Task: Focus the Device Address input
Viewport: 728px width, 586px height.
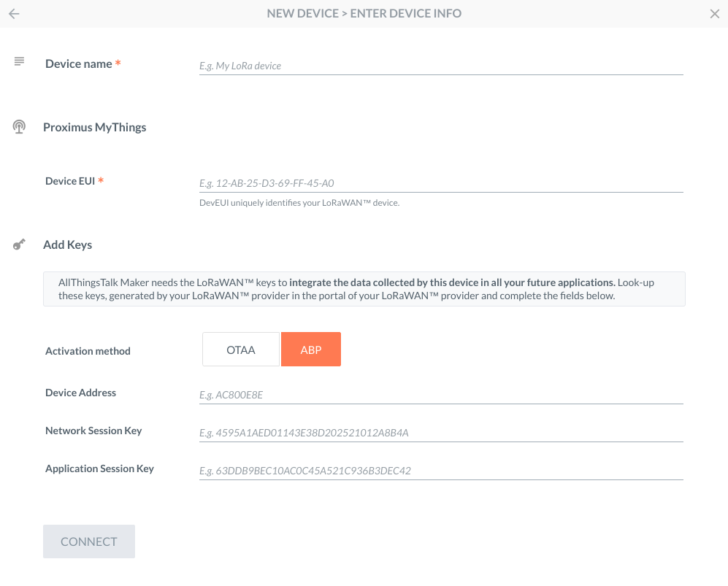Action: coord(440,395)
